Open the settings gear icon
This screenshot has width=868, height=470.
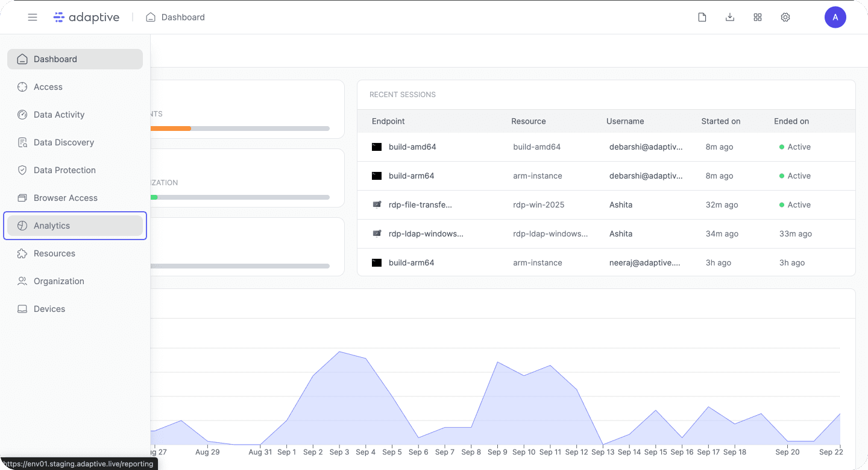(x=785, y=17)
